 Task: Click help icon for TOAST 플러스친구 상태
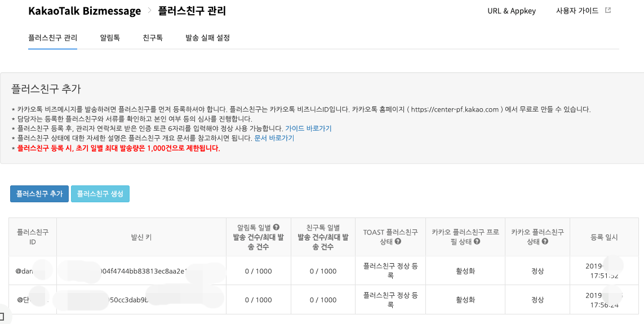point(398,242)
